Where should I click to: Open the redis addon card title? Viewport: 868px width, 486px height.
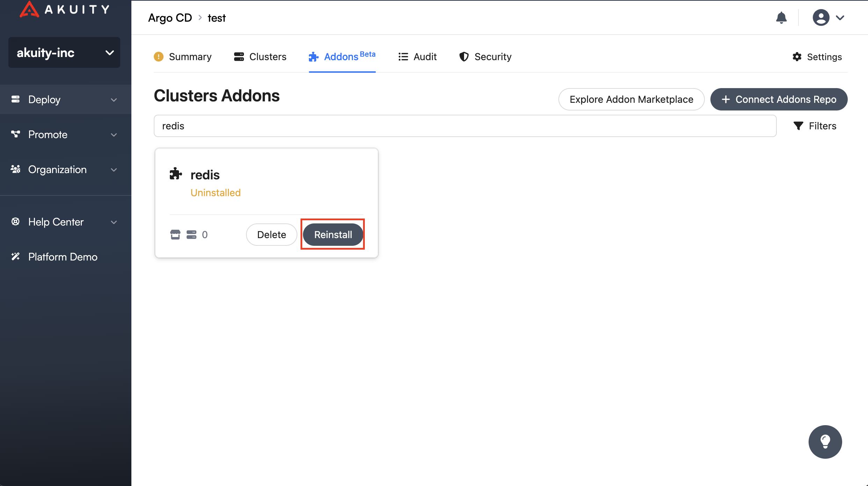click(x=205, y=174)
